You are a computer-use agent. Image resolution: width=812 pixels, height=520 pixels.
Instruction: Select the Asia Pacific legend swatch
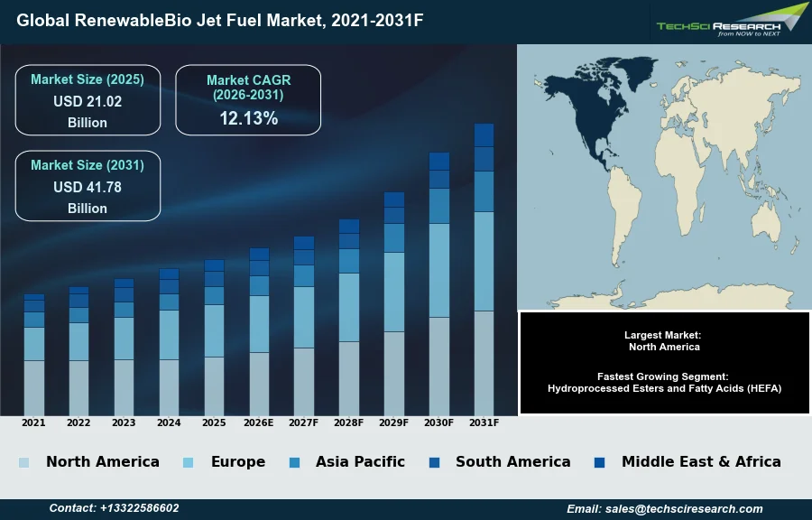point(295,462)
